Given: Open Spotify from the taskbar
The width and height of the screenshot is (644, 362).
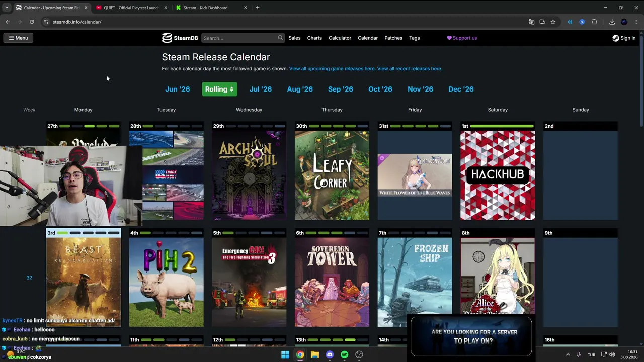Looking at the screenshot, I should 344,354.
